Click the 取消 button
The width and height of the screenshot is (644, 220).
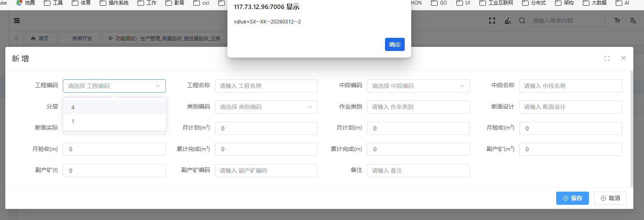(x=610, y=198)
